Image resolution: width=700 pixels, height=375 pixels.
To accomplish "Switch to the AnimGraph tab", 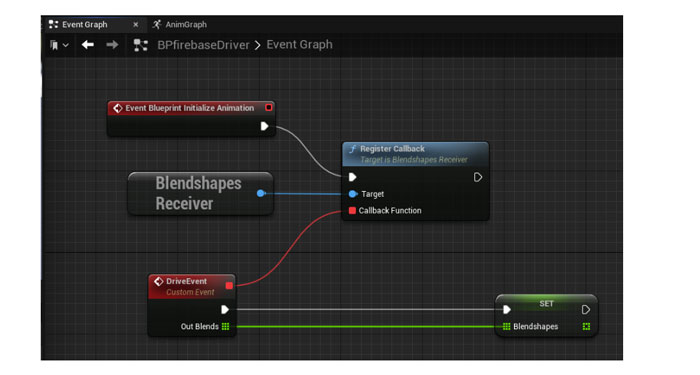I will 180,25.
